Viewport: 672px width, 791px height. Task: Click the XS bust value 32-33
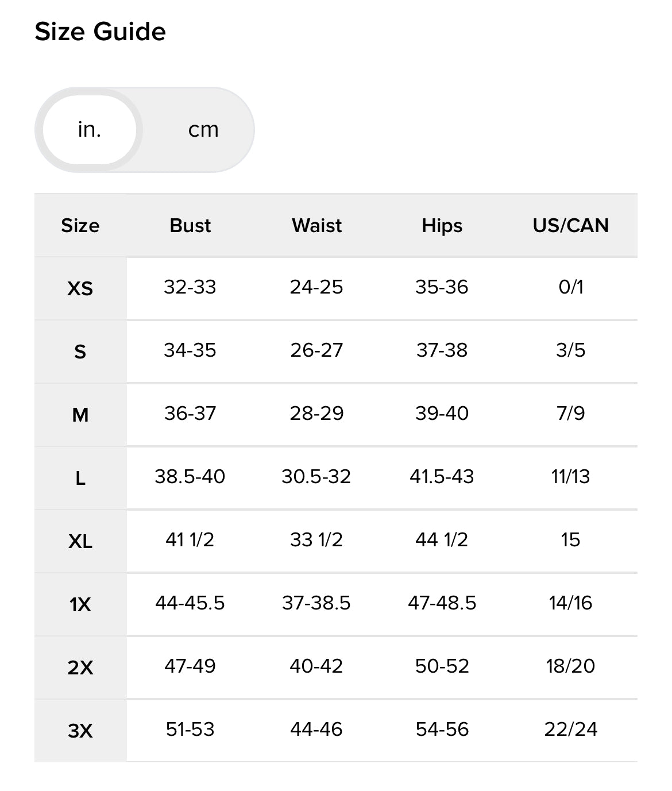click(x=190, y=287)
